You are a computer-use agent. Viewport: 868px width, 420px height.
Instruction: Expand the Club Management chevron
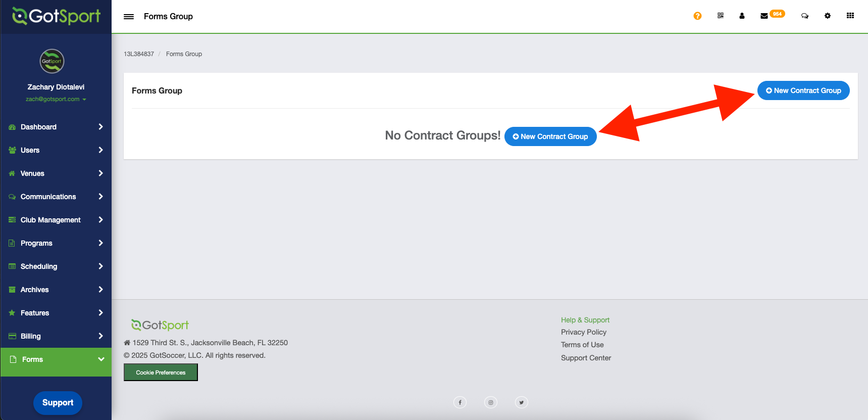100,220
